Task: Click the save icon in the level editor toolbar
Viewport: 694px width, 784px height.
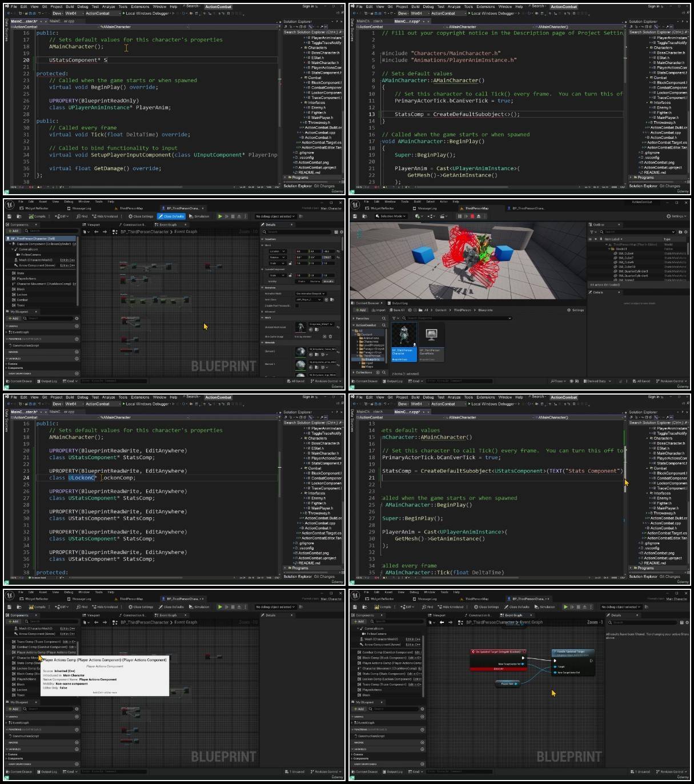Action: coord(355,216)
